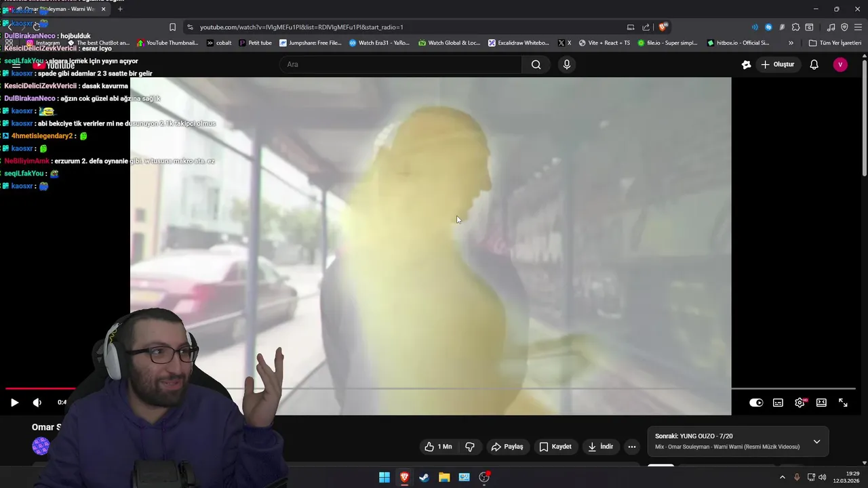This screenshot has width=868, height=488.
Task: Open the Windows Start menu
Action: pos(384,477)
